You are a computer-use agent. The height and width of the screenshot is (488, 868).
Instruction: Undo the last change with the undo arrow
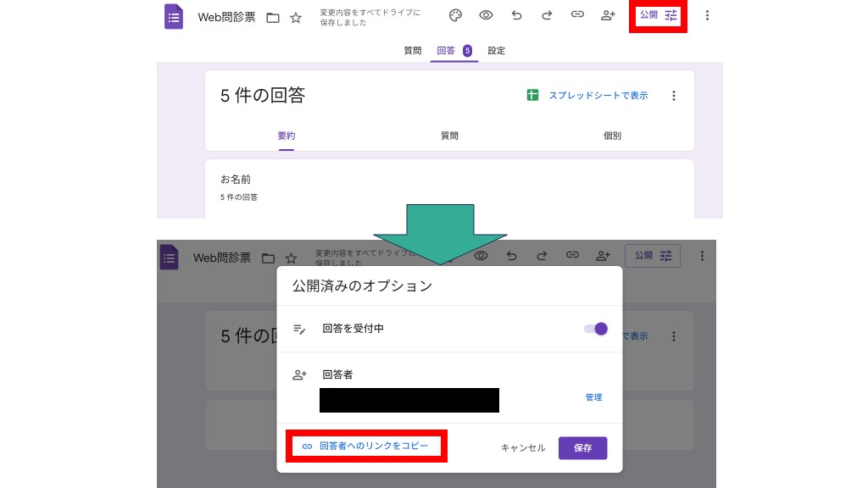(x=516, y=15)
